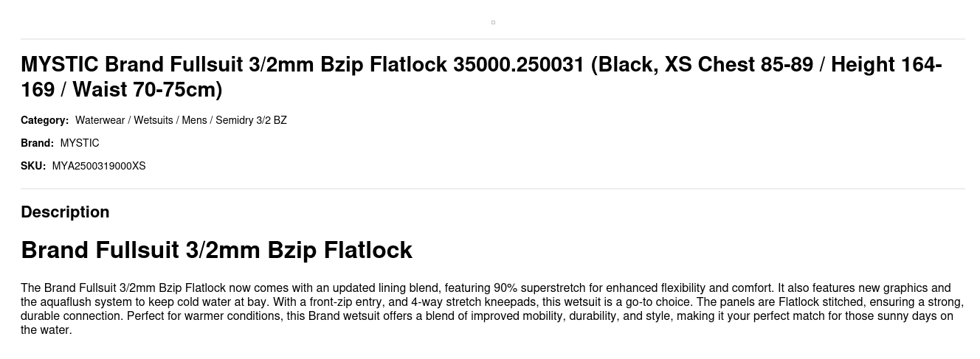
Task: Click the Description section heading
Action: [x=65, y=212]
